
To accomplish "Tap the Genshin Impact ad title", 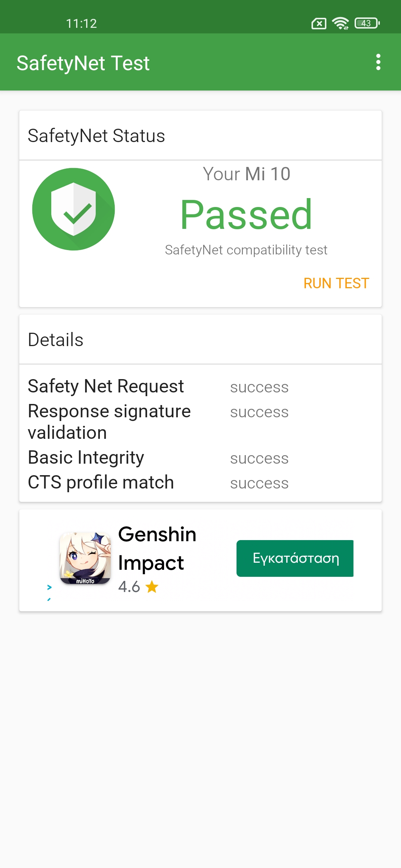I will point(157,548).
